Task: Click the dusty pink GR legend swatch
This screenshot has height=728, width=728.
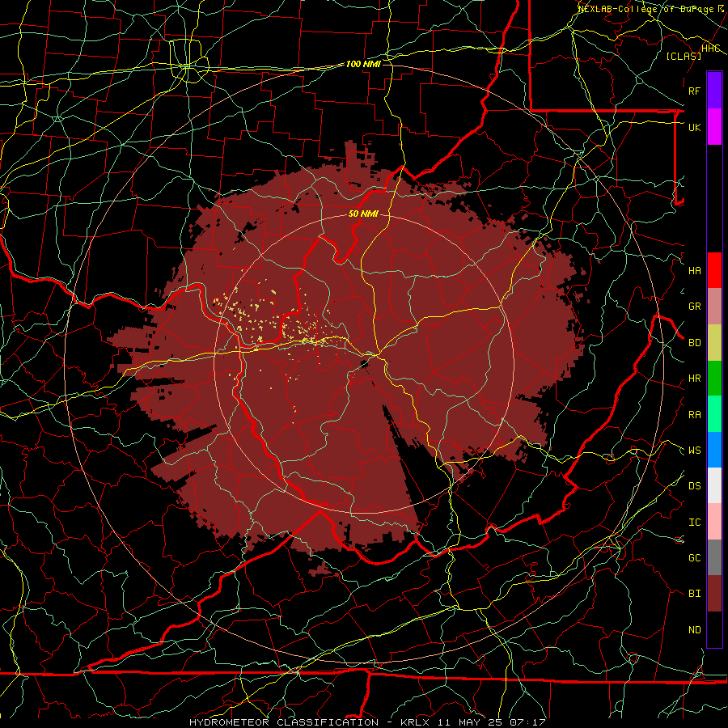Action: (x=714, y=306)
